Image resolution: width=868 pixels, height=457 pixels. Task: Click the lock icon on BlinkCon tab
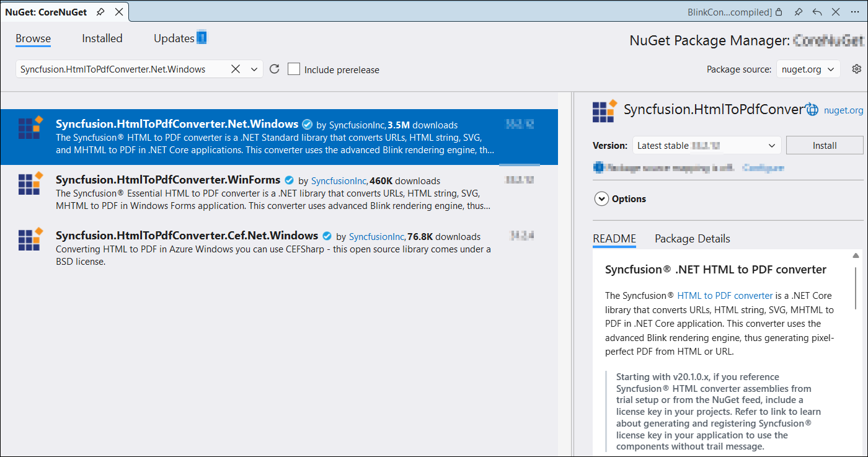pyautogui.click(x=779, y=12)
